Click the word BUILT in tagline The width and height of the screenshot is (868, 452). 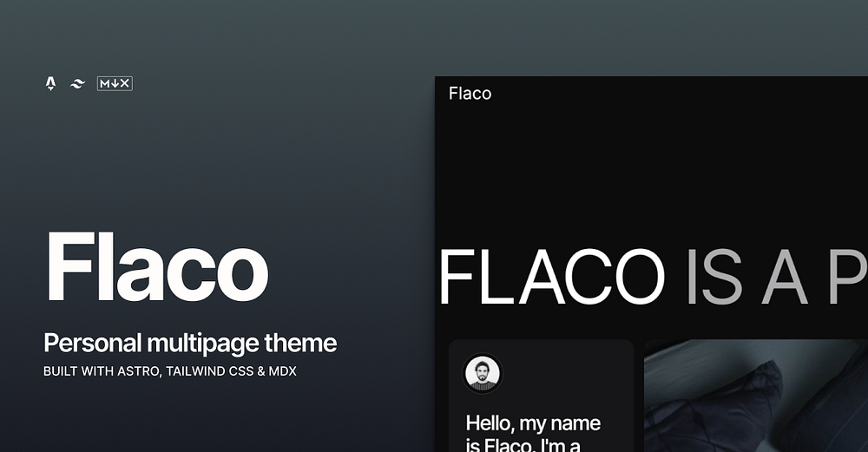pyautogui.click(x=61, y=371)
